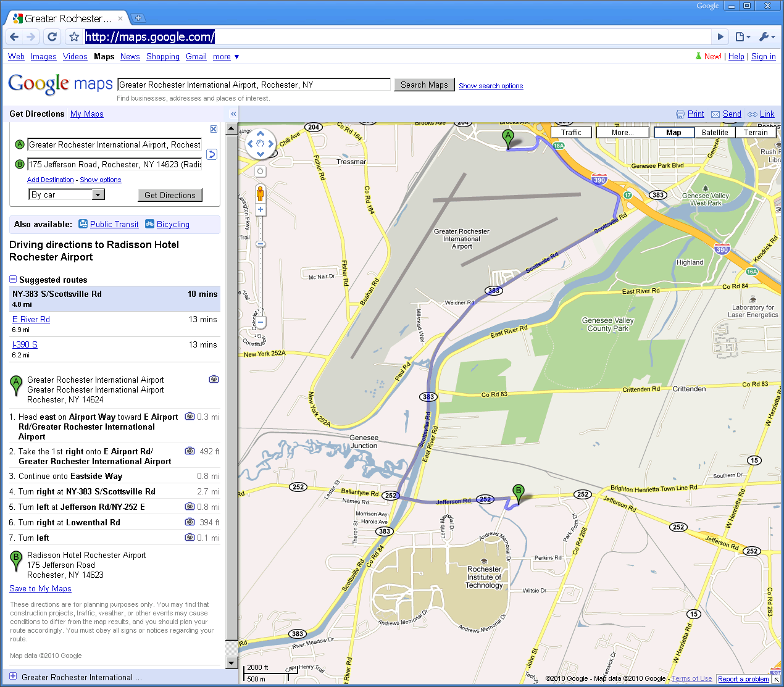Open a new browser tab

138,18
